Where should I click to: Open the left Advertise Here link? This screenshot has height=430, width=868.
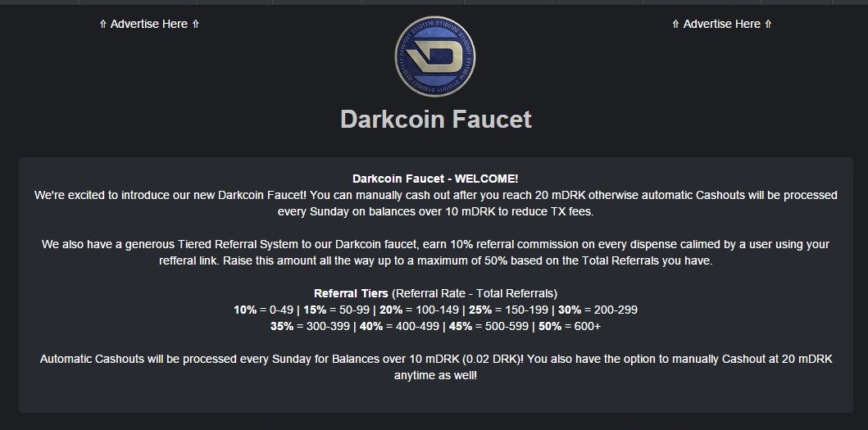(x=149, y=24)
